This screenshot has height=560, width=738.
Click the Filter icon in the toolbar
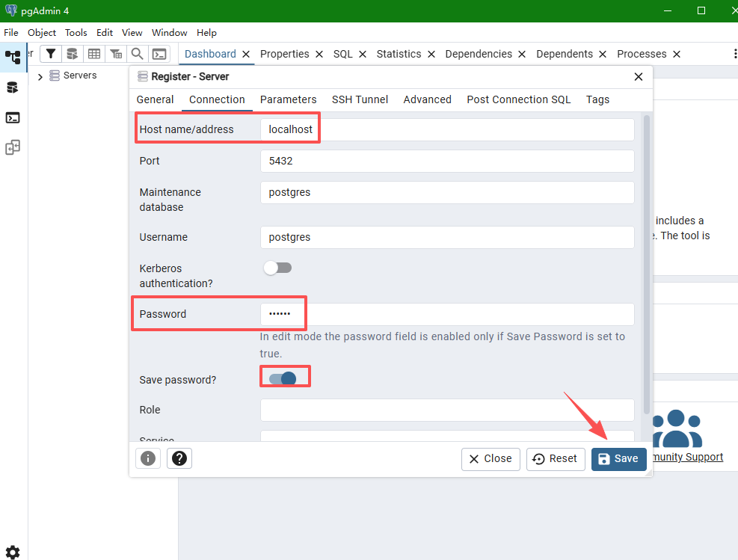(51, 54)
